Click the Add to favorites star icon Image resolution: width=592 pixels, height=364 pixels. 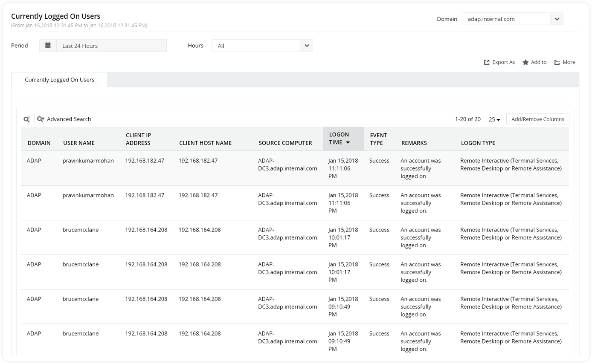pyautogui.click(x=525, y=62)
